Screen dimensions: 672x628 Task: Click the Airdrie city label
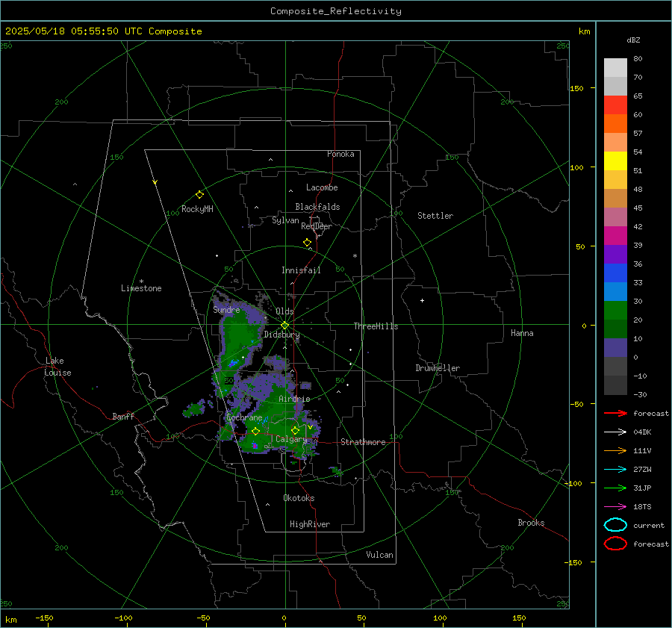tap(294, 399)
